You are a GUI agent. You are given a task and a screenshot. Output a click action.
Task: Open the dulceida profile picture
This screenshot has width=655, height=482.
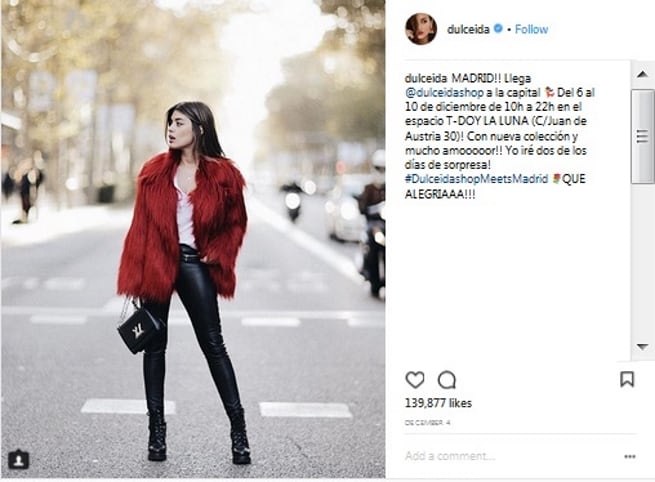[421, 29]
